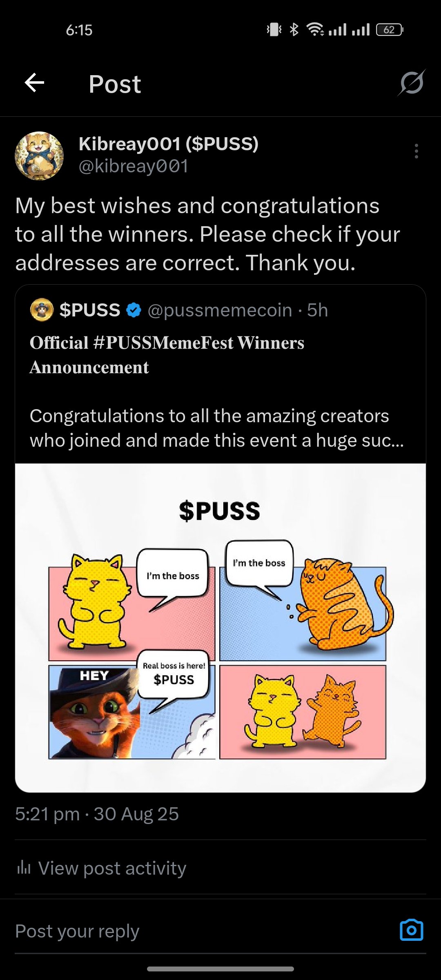Tap the post analytics bar-chart icon
Viewport: 441px width, 980px height.
click(x=24, y=868)
